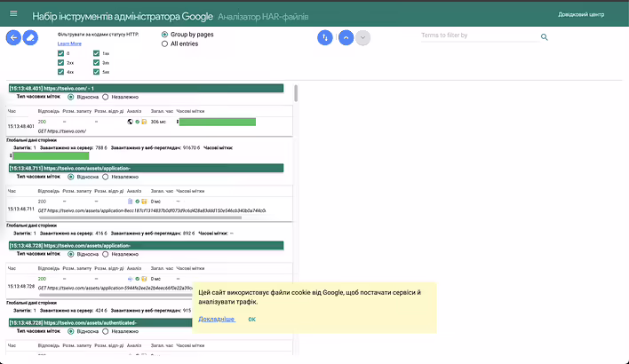Select Незалежно for the https://tseivo.com/ - 1 page
629x364 pixels.
(106, 97)
